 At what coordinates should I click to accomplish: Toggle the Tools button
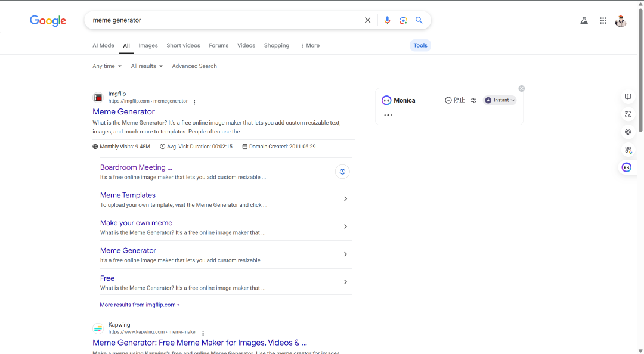[420, 45]
